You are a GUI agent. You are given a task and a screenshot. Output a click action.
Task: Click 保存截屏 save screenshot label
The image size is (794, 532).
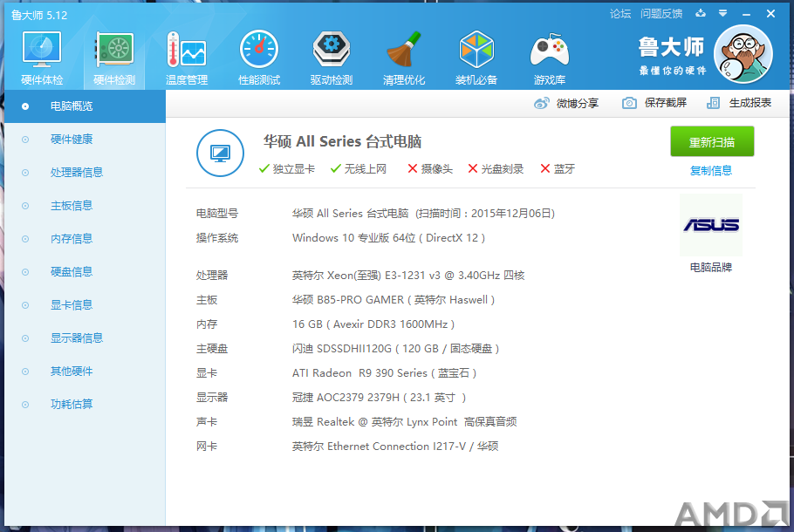pyautogui.click(x=666, y=103)
